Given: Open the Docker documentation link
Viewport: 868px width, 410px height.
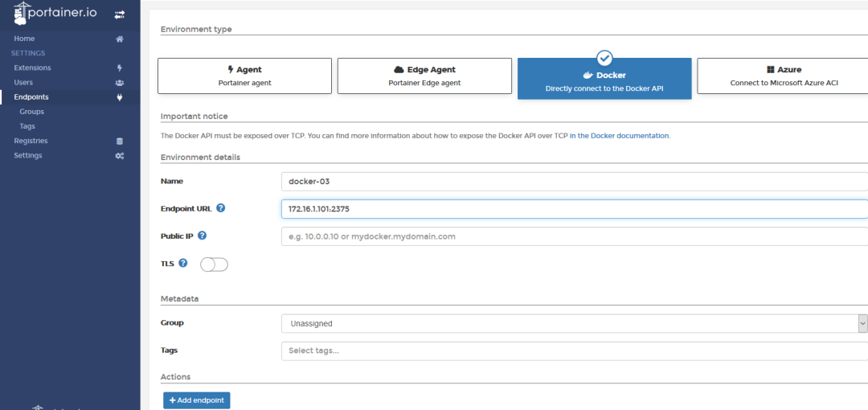Looking at the screenshot, I should click(x=620, y=135).
